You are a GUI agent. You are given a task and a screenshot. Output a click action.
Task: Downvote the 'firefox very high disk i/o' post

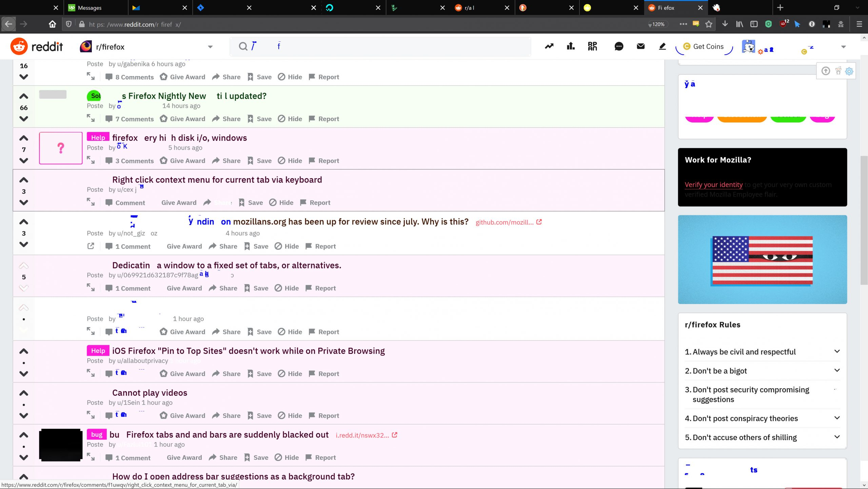[23, 161]
